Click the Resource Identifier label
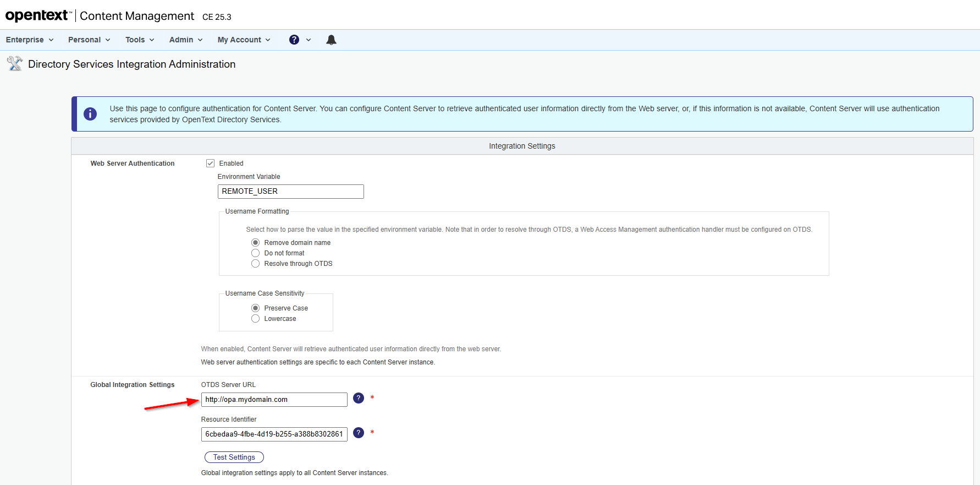 [x=229, y=419]
